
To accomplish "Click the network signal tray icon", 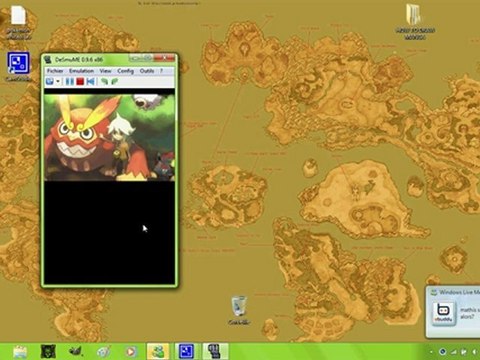I will (x=453, y=352).
